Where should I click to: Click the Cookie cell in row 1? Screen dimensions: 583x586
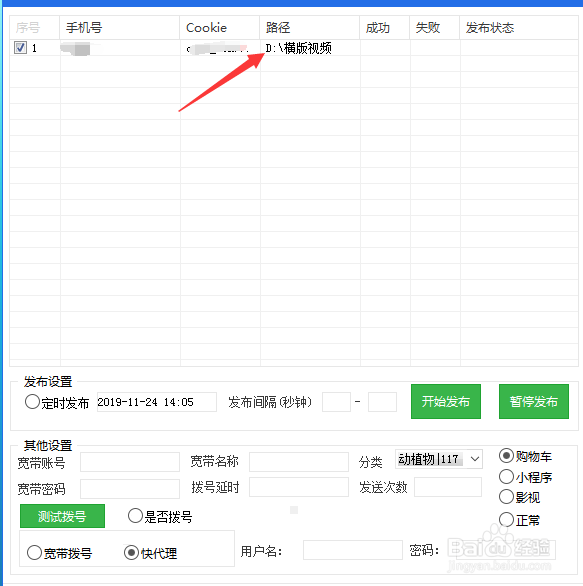point(220,48)
